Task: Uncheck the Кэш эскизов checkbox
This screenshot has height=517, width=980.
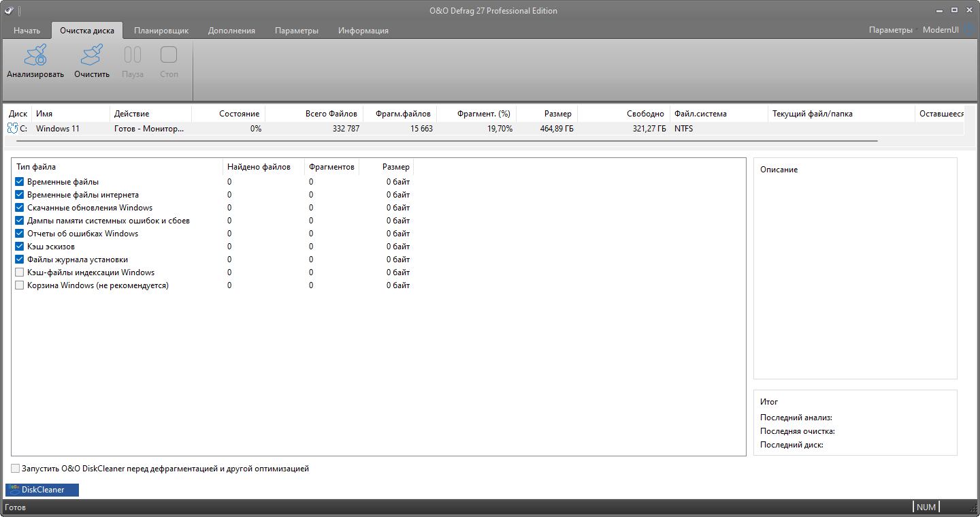Action: [19, 247]
